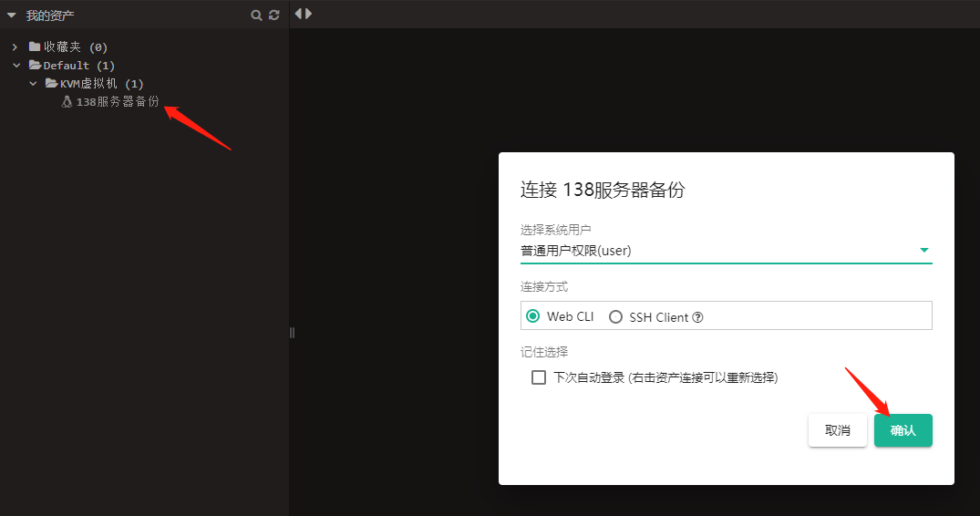Click the 选择系统用户 label
This screenshot has height=516, width=980.
click(x=555, y=229)
